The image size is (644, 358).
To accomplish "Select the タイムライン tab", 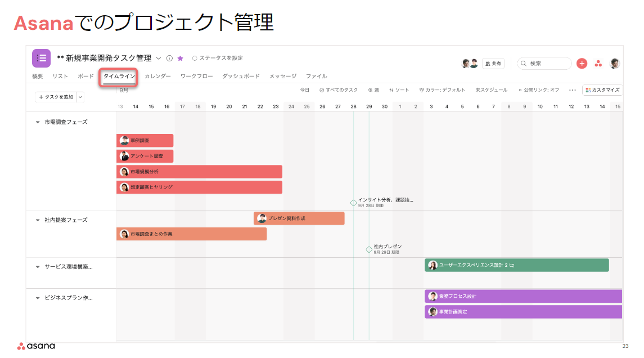I will tap(119, 76).
